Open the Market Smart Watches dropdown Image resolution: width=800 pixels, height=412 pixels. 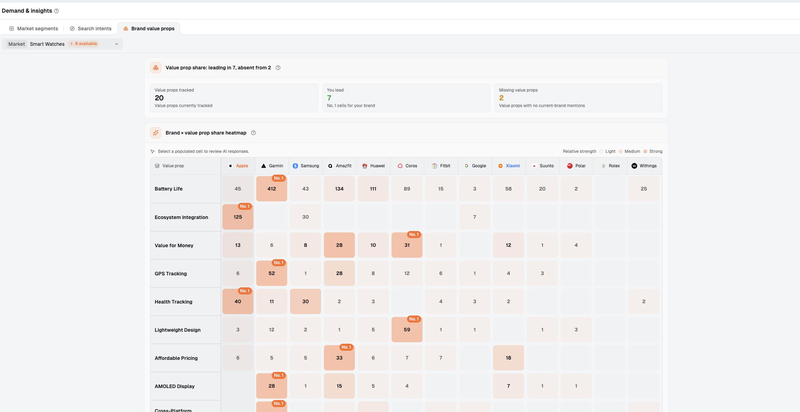point(63,44)
